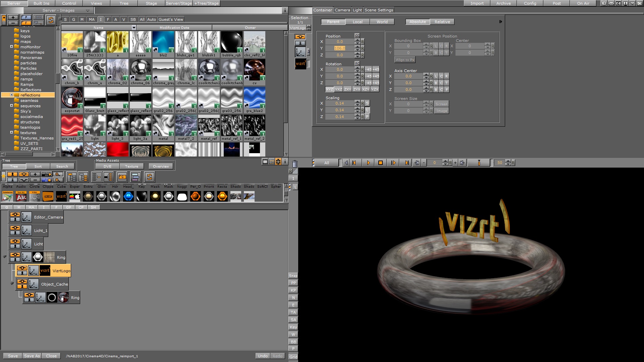644x362 pixels.
Task: Click the continue animation button
Action: (x=393, y=163)
